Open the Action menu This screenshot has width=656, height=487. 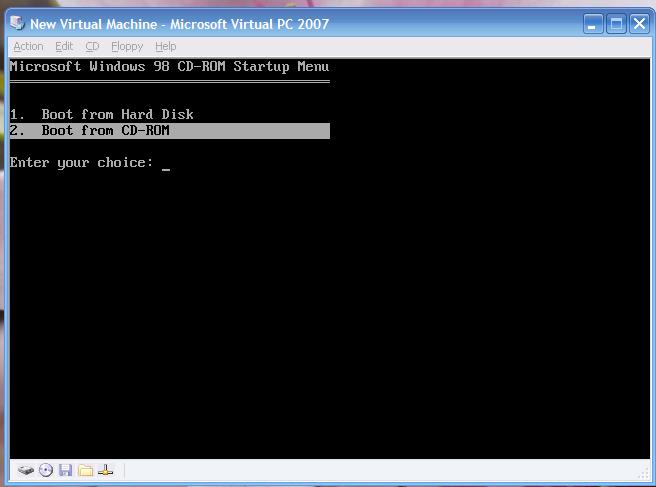pyautogui.click(x=28, y=46)
